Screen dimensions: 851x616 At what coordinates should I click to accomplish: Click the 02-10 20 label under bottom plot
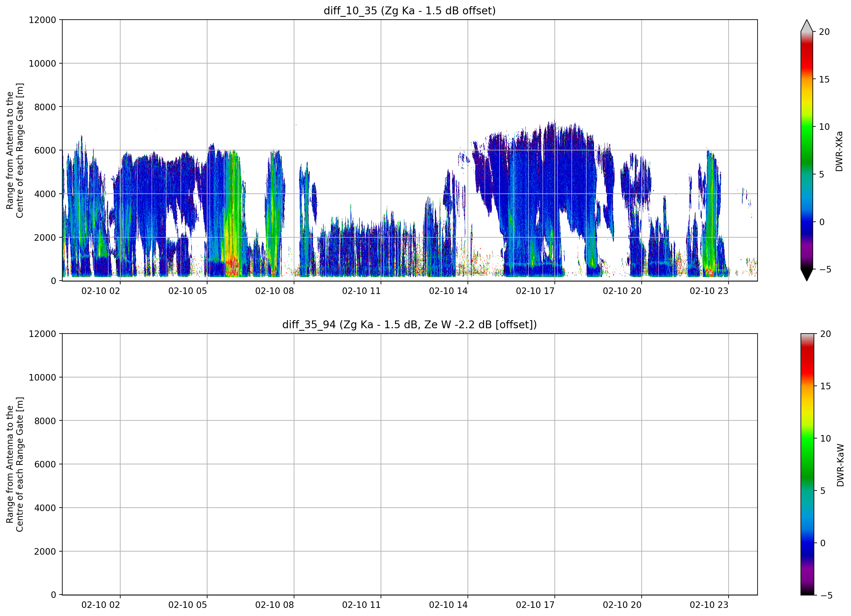[x=622, y=605]
